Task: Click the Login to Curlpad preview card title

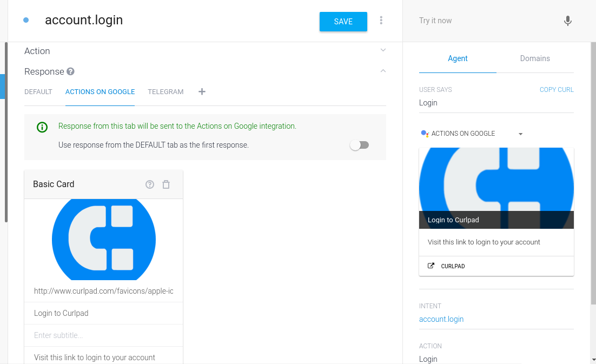Action: coord(453,220)
